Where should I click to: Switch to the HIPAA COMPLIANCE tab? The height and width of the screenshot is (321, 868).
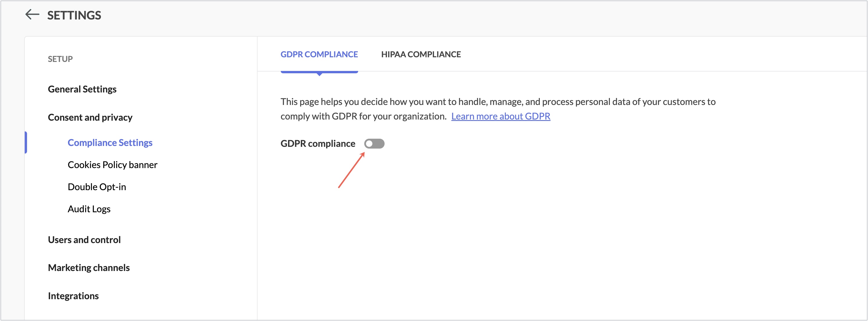pos(421,54)
